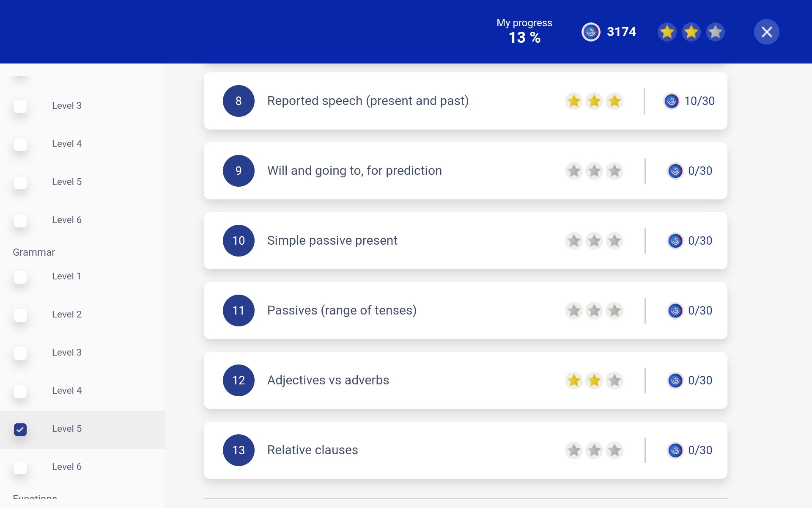Click coin icon on Simple passive present row
812x508 pixels.
pos(675,241)
